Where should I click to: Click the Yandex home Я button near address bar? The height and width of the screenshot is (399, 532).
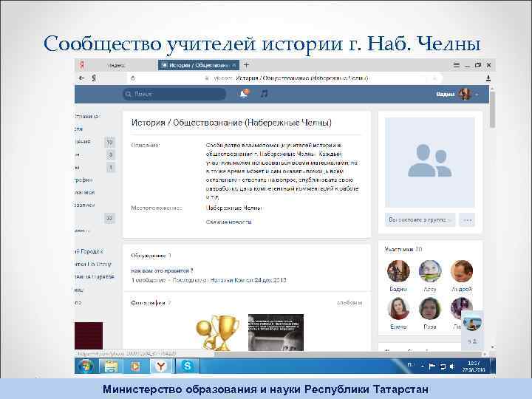[x=94, y=78]
